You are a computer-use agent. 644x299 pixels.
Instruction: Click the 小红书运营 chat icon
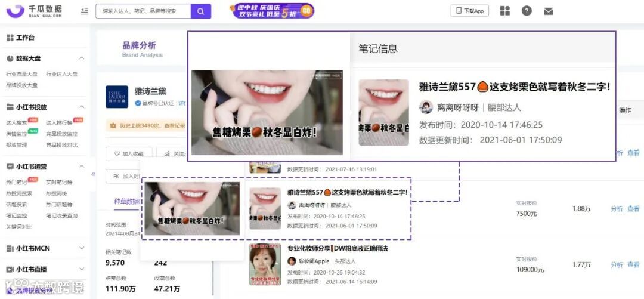click(10, 167)
